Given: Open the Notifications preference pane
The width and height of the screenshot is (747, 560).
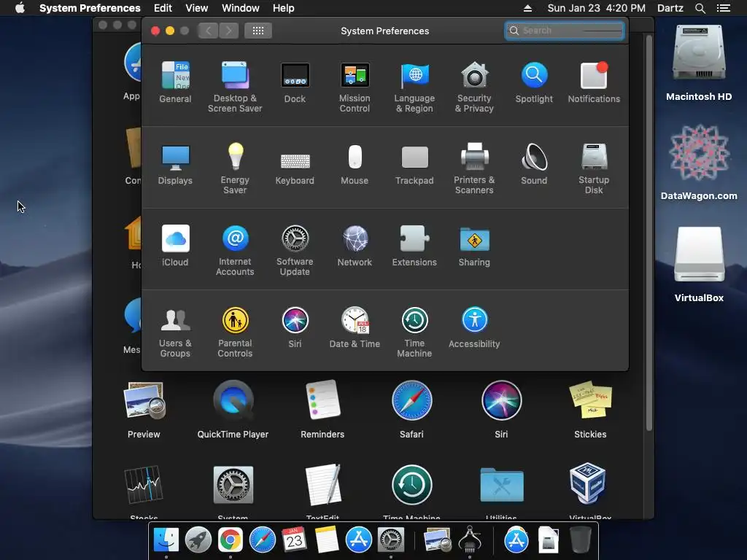Looking at the screenshot, I should [x=594, y=82].
